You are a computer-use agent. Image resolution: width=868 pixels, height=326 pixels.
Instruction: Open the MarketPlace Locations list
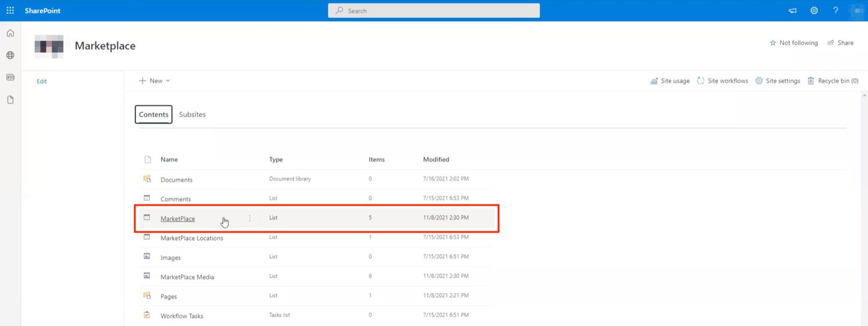192,238
